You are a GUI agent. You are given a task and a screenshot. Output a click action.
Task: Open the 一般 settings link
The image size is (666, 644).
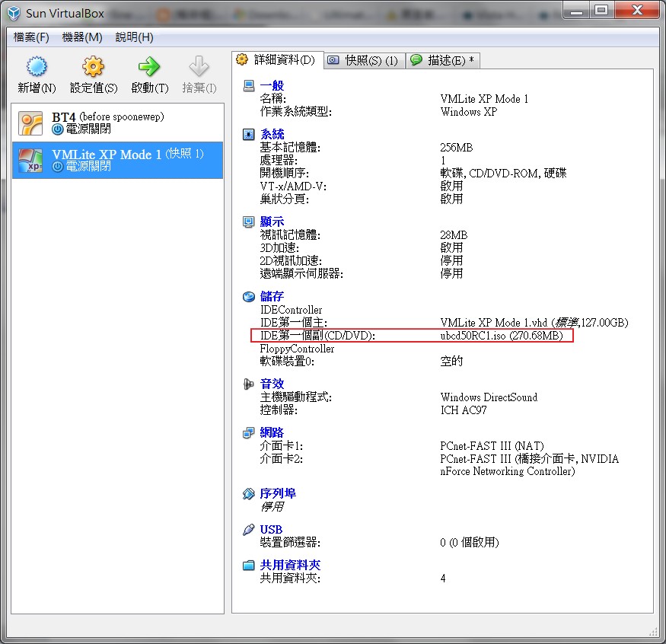point(272,86)
